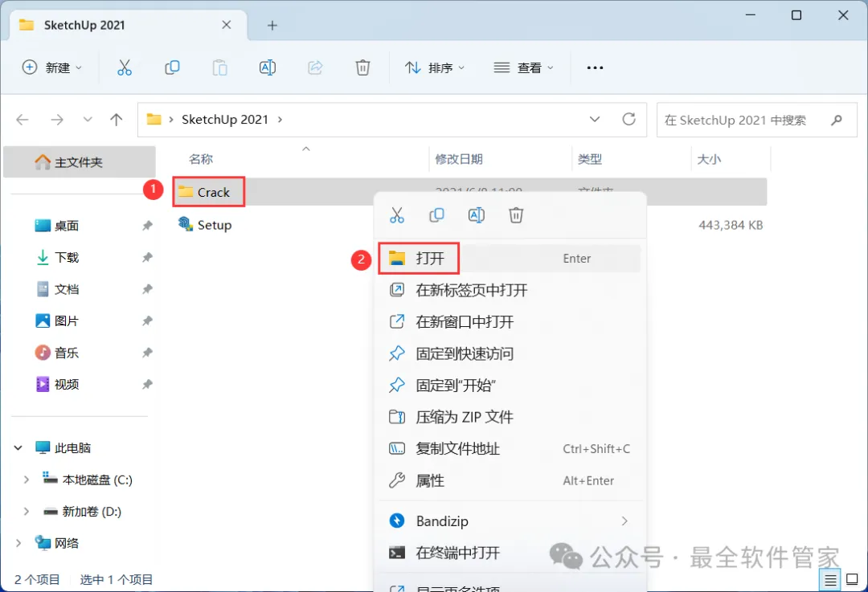Click the Copy icon in the context menu
Viewport: 868px width, 592px height.
436,214
